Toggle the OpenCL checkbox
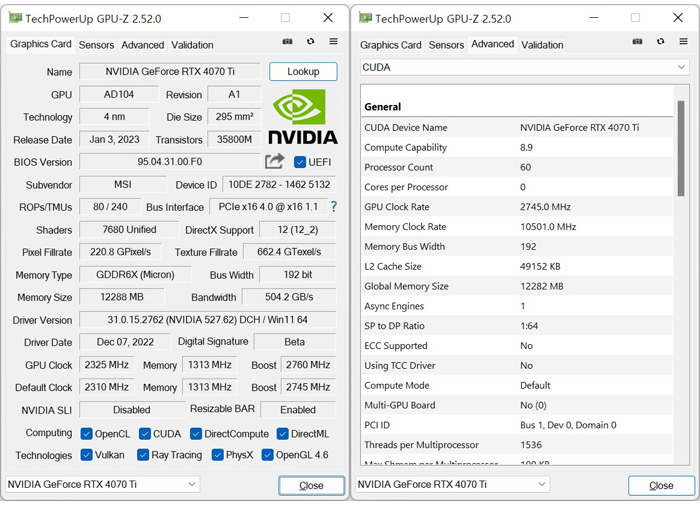 pyautogui.click(x=86, y=434)
